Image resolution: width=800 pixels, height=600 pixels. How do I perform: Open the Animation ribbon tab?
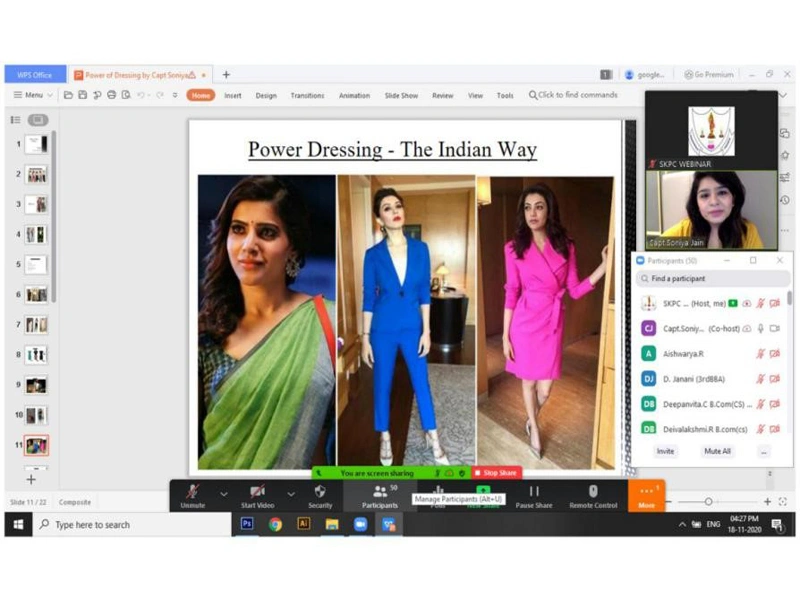tap(354, 95)
